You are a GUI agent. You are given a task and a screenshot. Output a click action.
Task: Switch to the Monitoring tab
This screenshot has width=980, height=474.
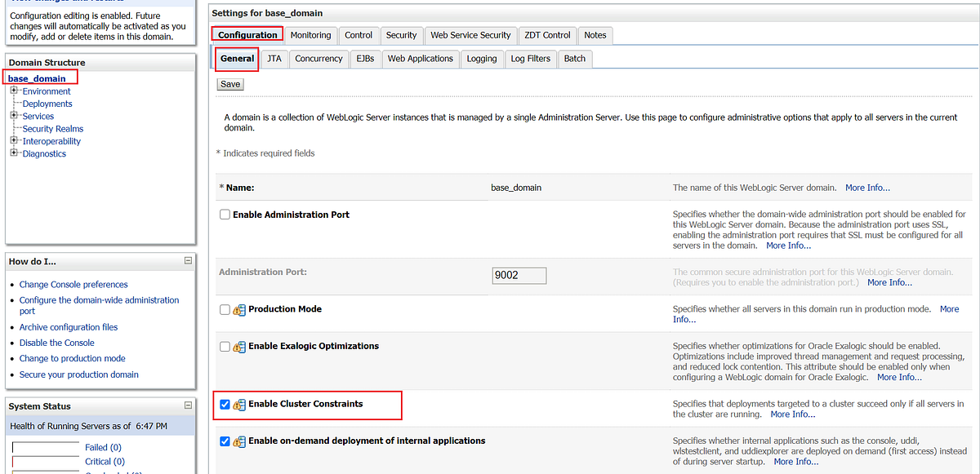310,35
